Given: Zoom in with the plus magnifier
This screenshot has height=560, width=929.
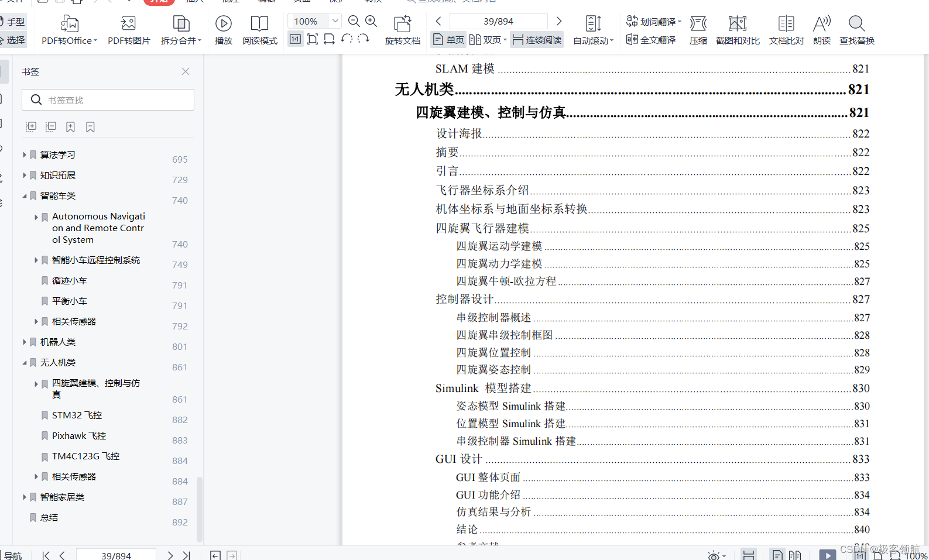Looking at the screenshot, I should click(x=371, y=21).
